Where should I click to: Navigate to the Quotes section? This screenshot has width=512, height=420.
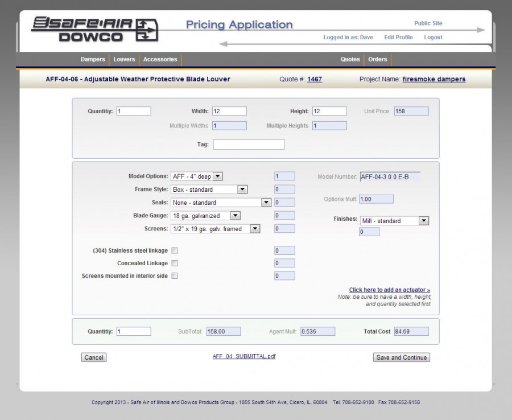pos(350,59)
